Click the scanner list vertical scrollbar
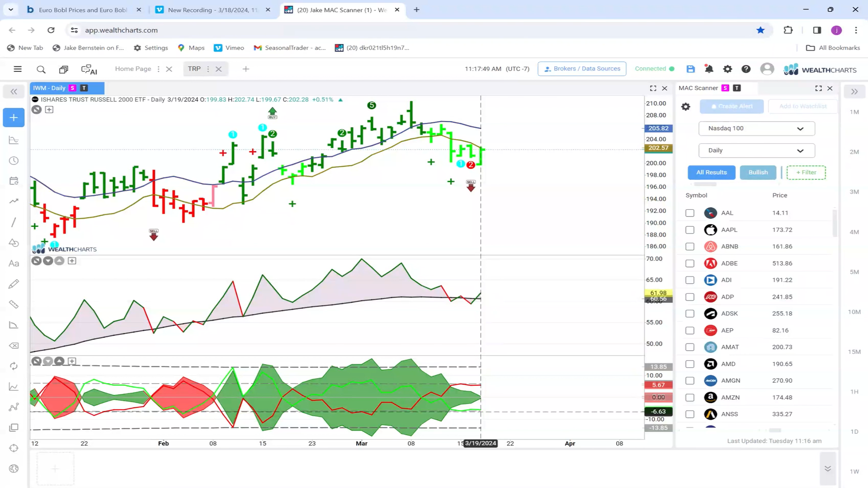The image size is (868, 488). 834,223
